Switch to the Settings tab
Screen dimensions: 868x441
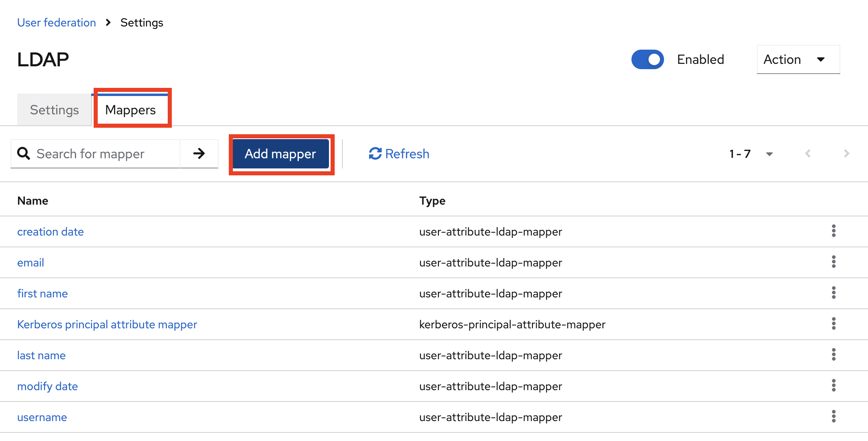point(54,110)
